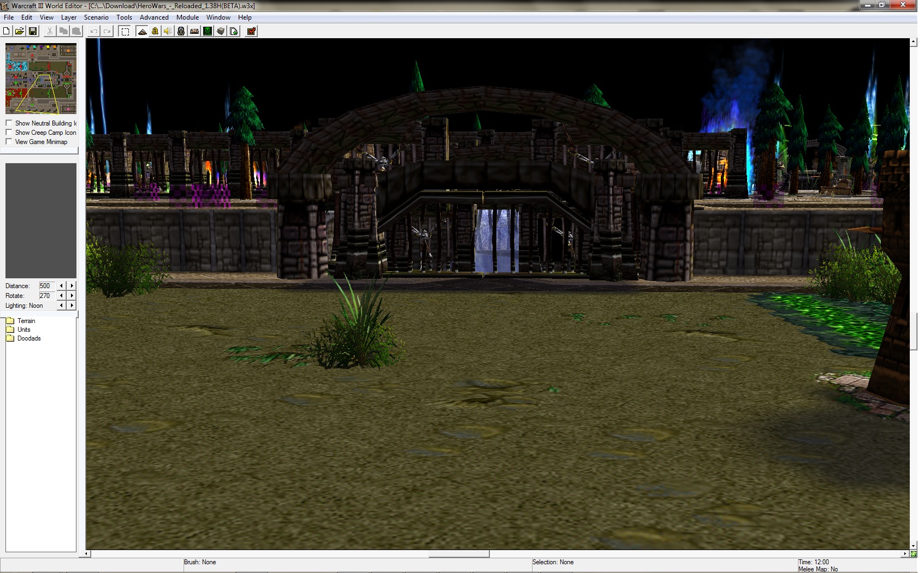Activate the dashed-square Selection Brush

[125, 31]
